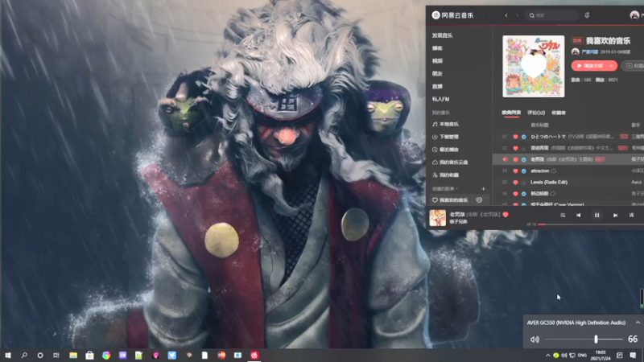The image size is (644, 362).
Task: Open the lyrics/playlist mode icon in player
Action: [563, 215]
